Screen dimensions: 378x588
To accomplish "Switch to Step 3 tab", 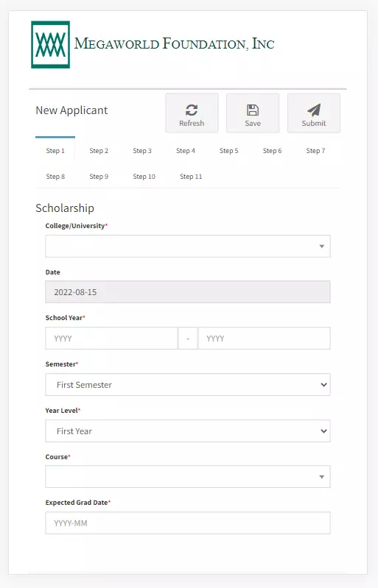I will point(142,151).
